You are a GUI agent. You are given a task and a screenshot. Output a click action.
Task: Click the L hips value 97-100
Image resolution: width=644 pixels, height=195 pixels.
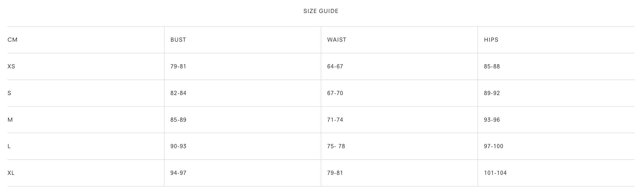pyautogui.click(x=493, y=146)
